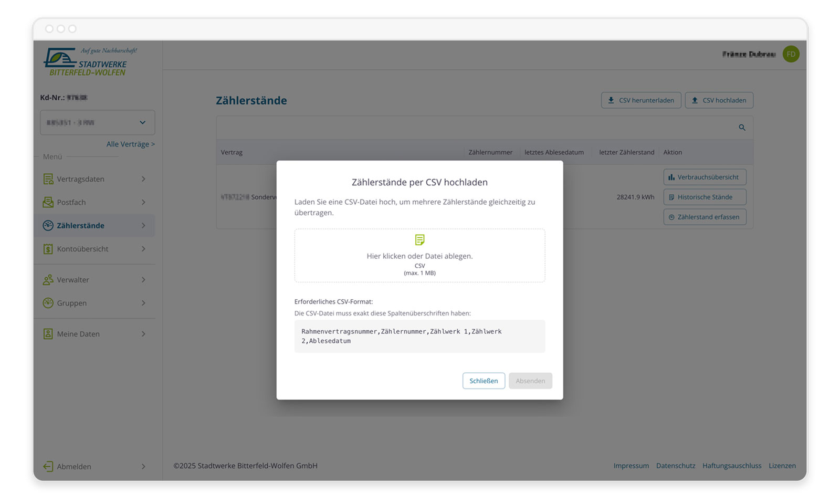Click the Vertragsdaten sidebar icon
840x504 pixels.
coord(48,179)
